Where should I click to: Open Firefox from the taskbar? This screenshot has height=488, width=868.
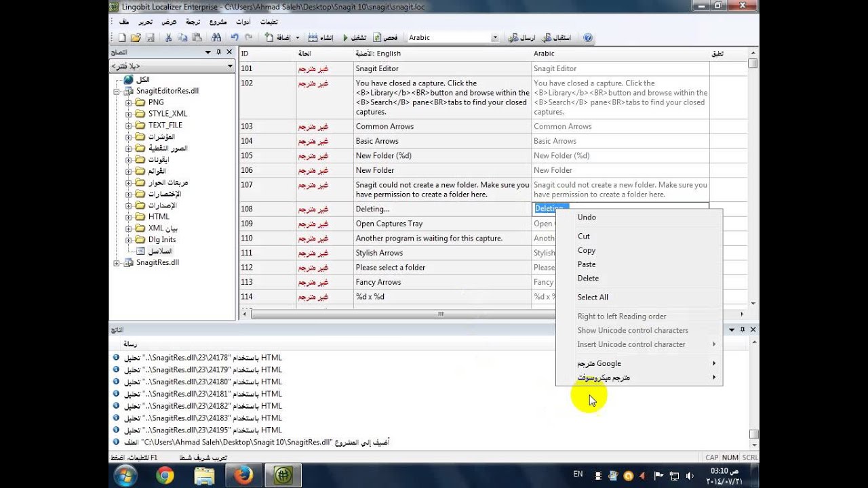coord(243,476)
